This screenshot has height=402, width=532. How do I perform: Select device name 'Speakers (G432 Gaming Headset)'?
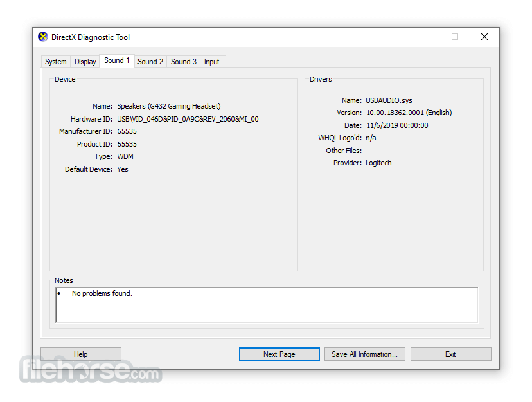(x=168, y=106)
